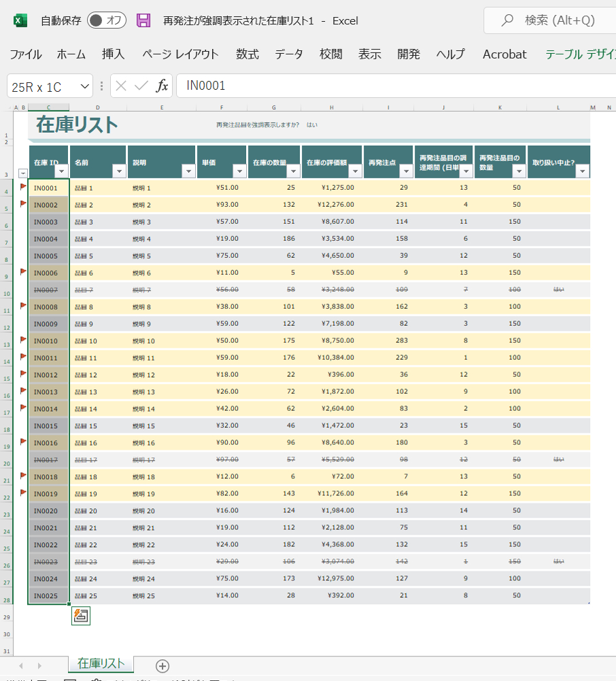Open the 在庫の評価額 column filter dropdown

pyautogui.click(x=355, y=171)
